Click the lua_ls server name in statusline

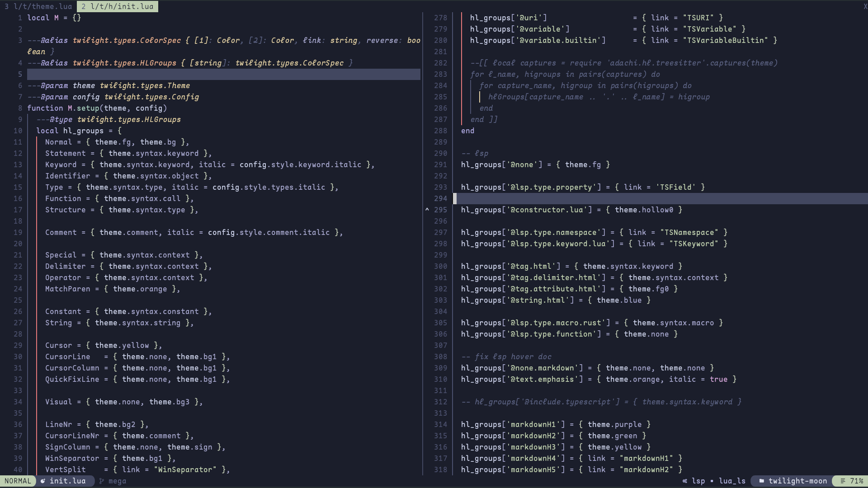click(x=732, y=481)
